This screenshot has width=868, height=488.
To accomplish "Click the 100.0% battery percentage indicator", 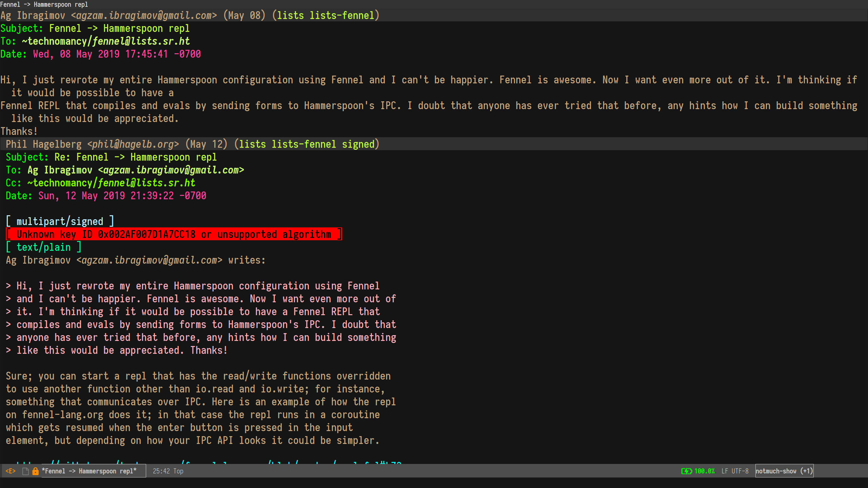I will [x=705, y=471].
